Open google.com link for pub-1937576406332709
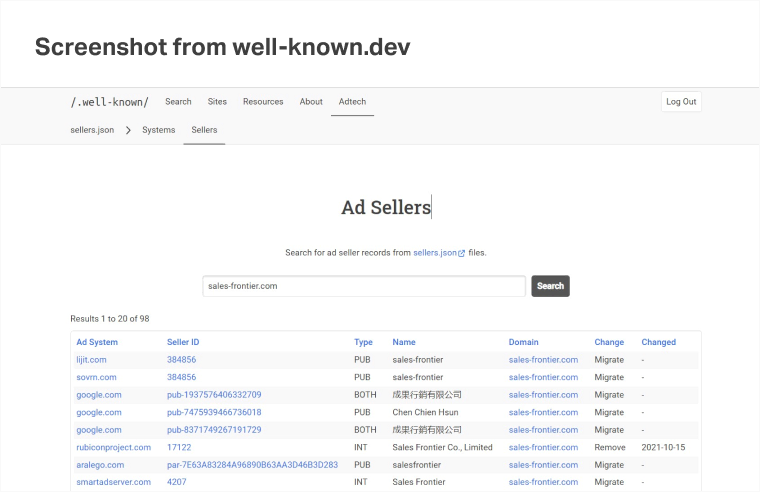This screenshot has height=492, width=760. (99, 395)
